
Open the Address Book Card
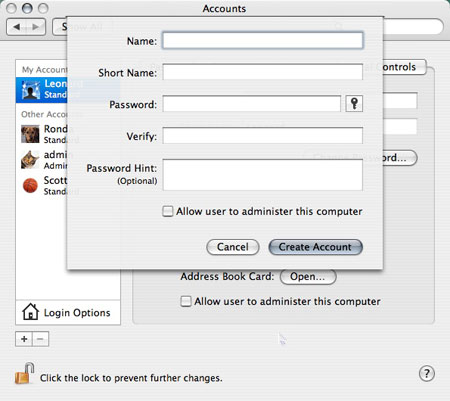click(308, 277)
